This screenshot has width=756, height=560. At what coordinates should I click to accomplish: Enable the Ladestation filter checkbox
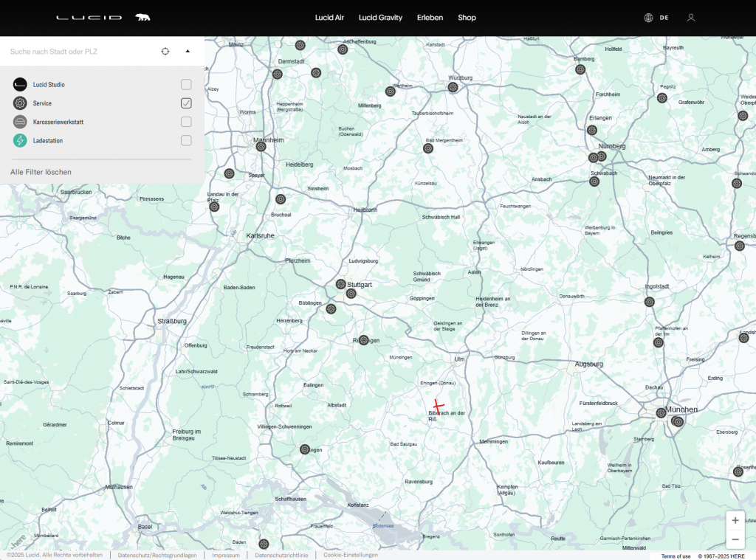coord(186,140)
